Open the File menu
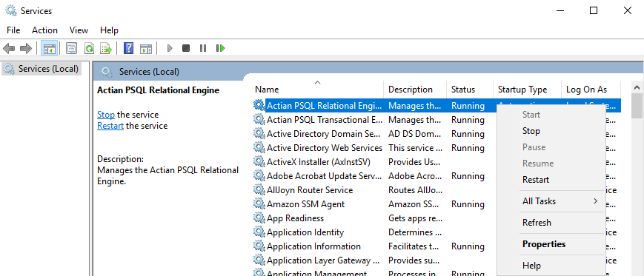 coord(13,30)
